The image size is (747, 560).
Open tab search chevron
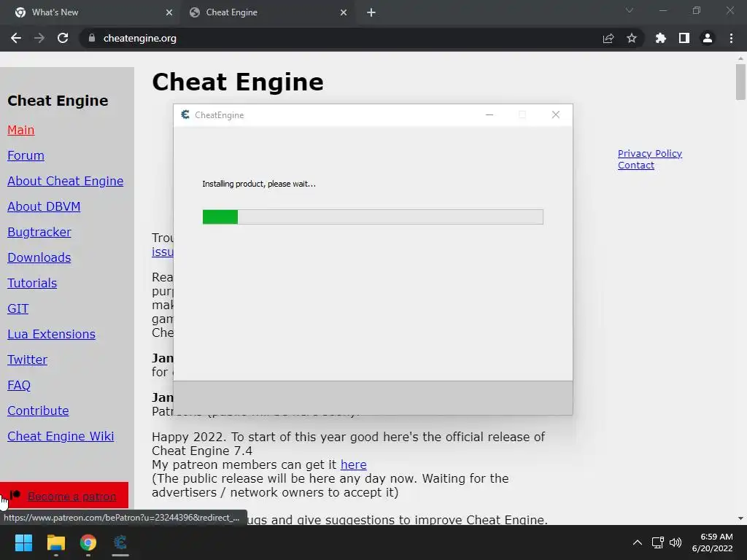630,10
